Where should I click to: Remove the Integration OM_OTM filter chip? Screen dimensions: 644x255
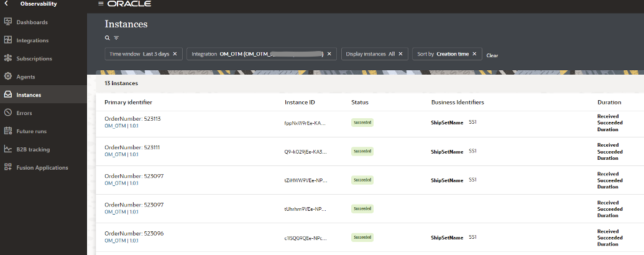point(329,54)
